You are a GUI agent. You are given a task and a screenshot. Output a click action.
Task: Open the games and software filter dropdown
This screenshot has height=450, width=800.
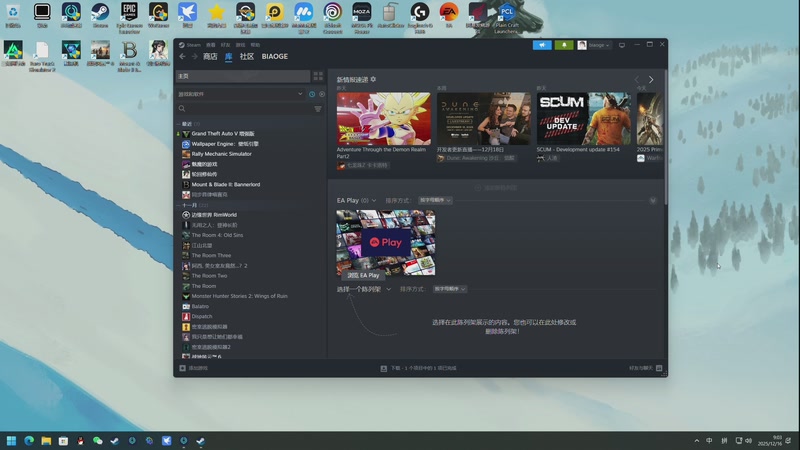240,94
